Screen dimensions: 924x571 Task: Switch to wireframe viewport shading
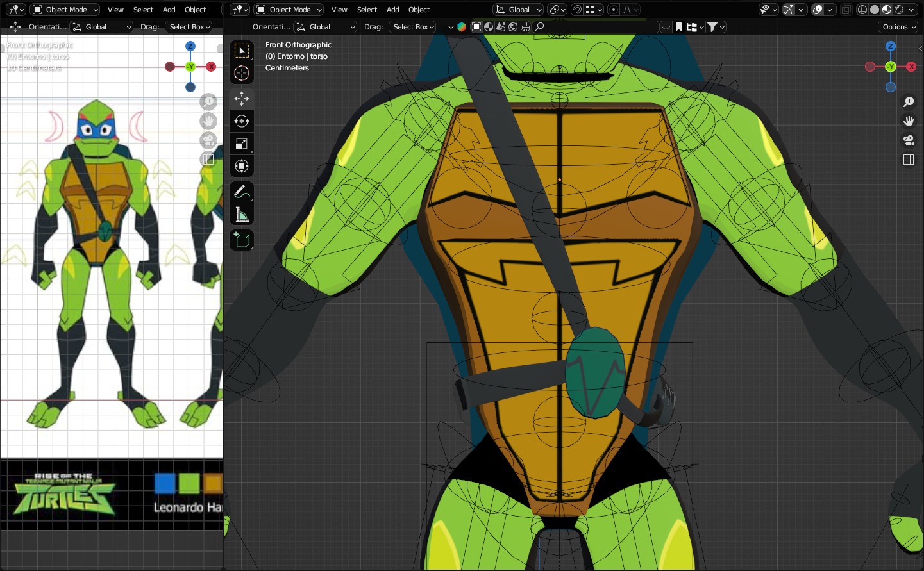pos(862,10)
